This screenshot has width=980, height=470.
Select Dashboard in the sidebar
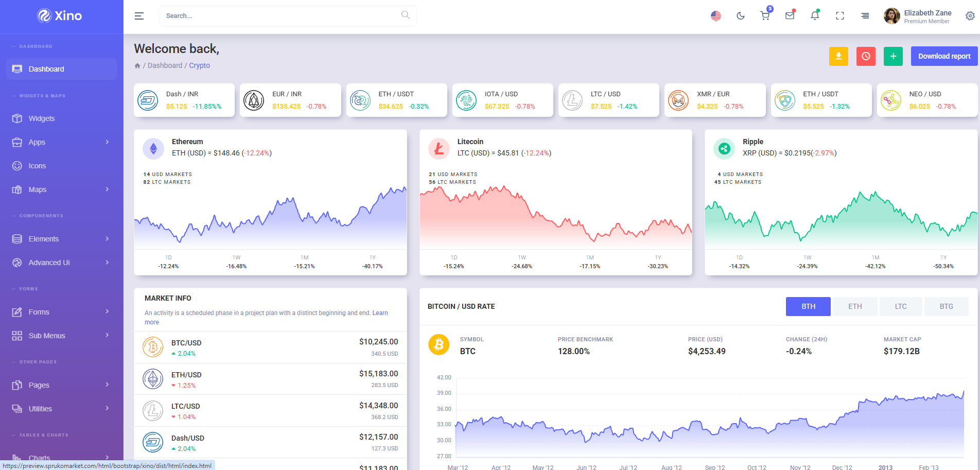tap(61, 69)
